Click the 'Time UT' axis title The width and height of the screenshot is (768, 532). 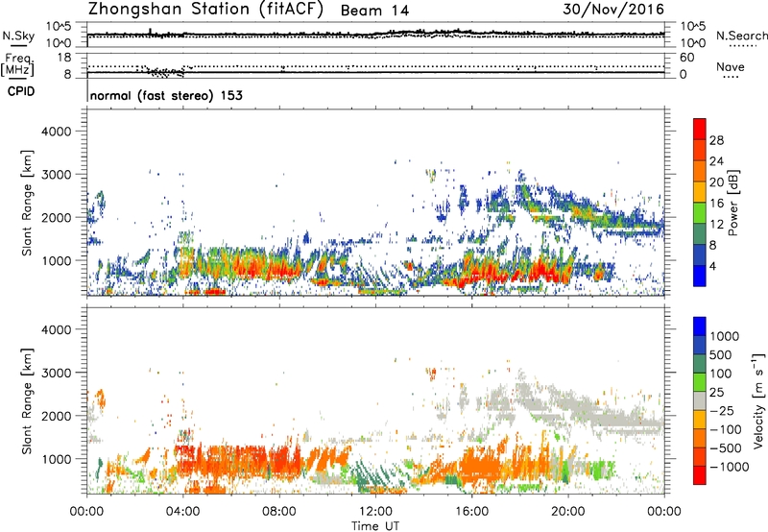point(375,526)
